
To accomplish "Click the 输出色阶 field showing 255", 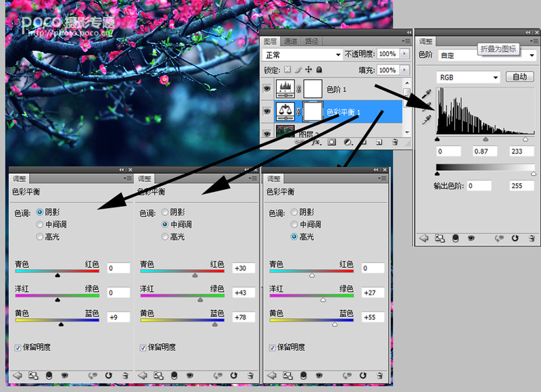I will point(522,185).
